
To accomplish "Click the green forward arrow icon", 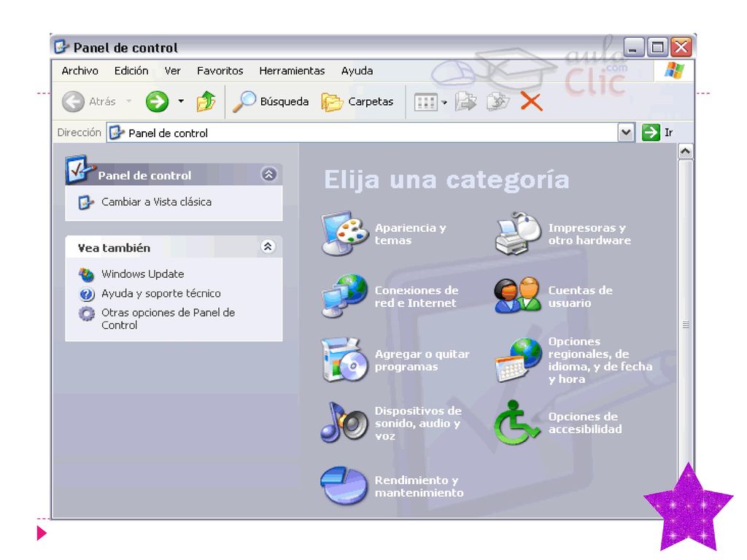I will [158, 101].
